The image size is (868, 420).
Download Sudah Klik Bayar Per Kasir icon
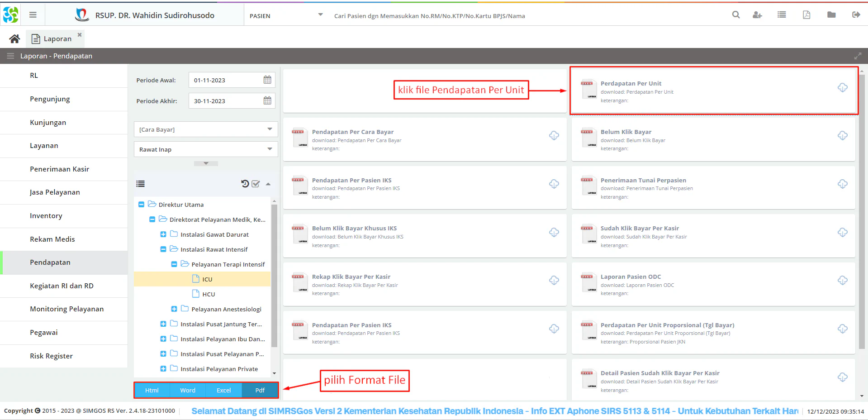[842, 233]
